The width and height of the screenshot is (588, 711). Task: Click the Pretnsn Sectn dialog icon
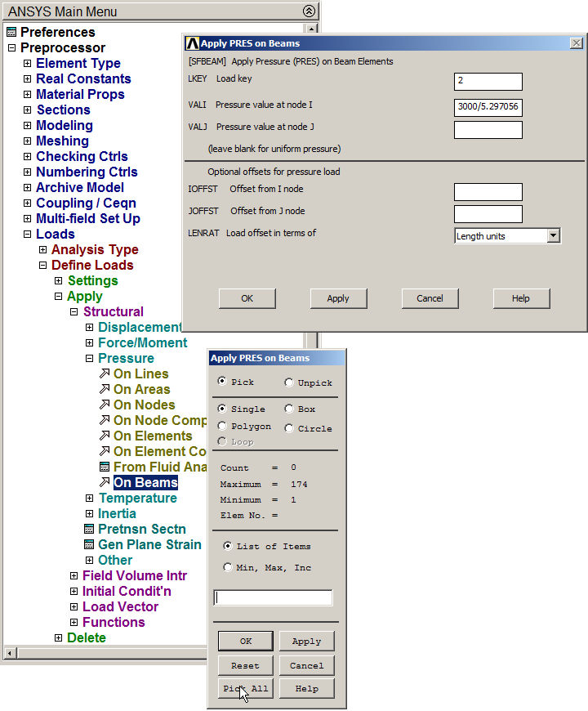[89, 530]
